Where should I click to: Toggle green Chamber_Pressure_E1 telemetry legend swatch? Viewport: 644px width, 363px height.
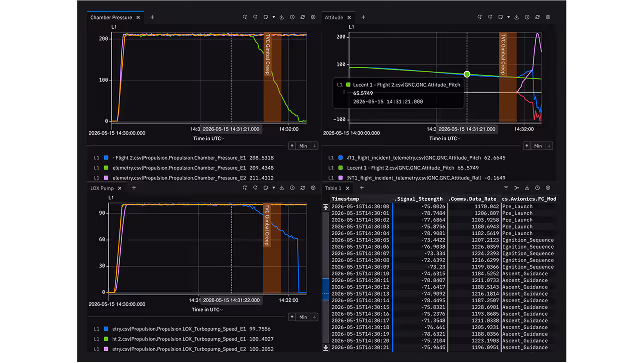[x=106, y=168]
